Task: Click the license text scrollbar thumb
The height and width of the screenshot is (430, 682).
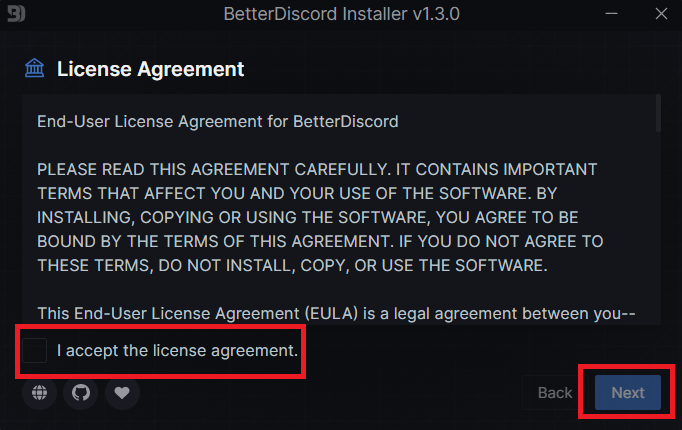Action: pyautogui.click(x=658, y=114)
